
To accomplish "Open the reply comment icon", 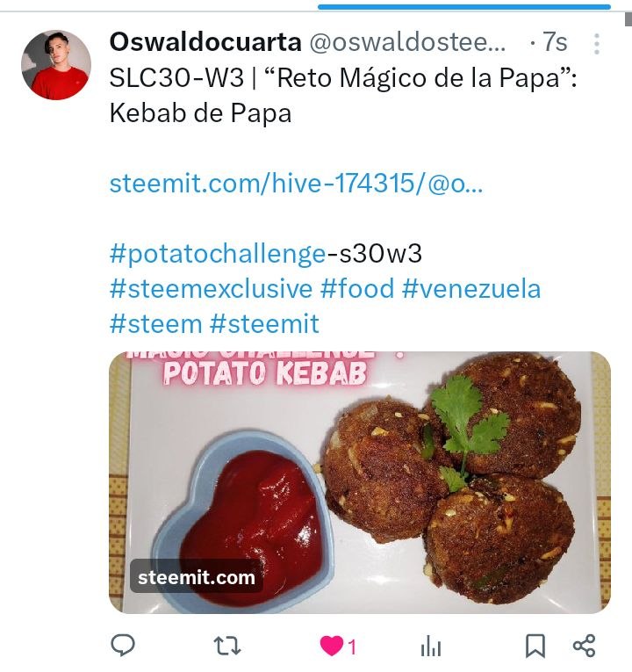I will click(123, 645).
